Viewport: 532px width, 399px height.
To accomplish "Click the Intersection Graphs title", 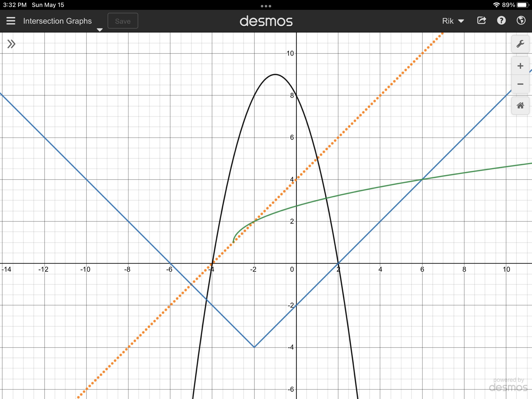I will pyautogui.click(x=57, y=21).
